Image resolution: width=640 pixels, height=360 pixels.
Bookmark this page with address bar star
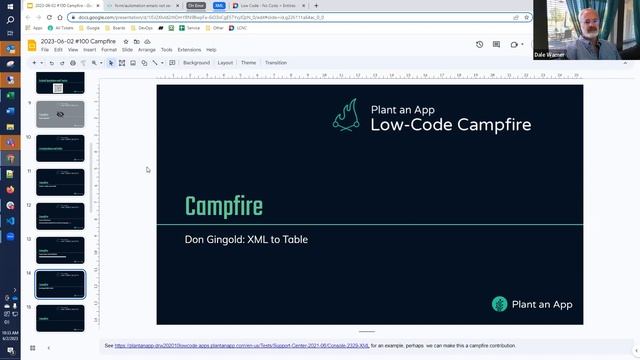(x=527, y=18)
